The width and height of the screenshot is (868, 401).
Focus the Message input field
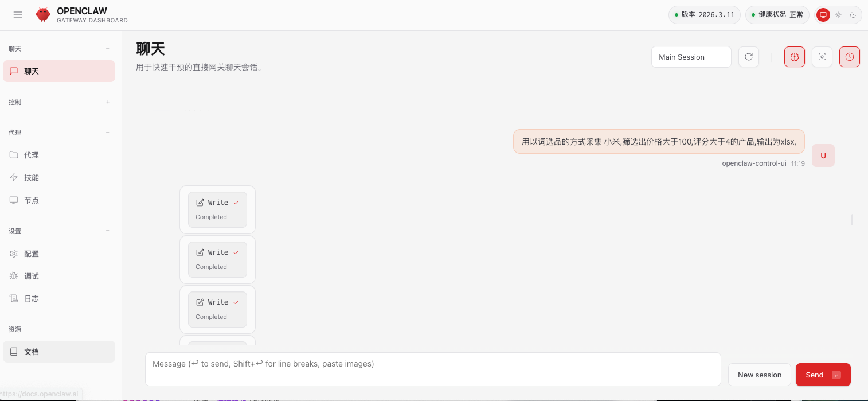click(x=432, y=369)
